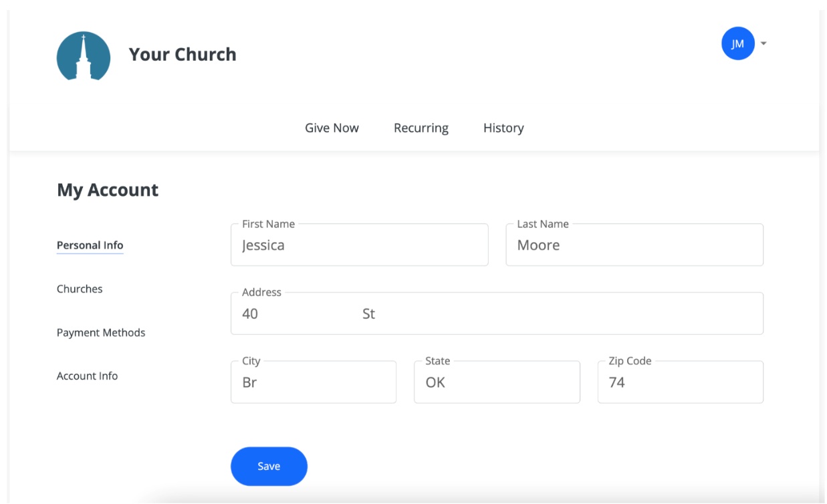This screenshot has height=504, width=827.
Task: Select Account Info in the sidebar
Action: tap(87, 376)
